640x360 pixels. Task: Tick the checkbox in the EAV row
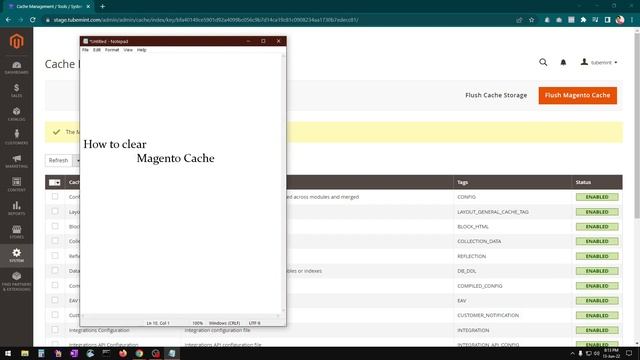pyautogui.click(x=55, y=300)
